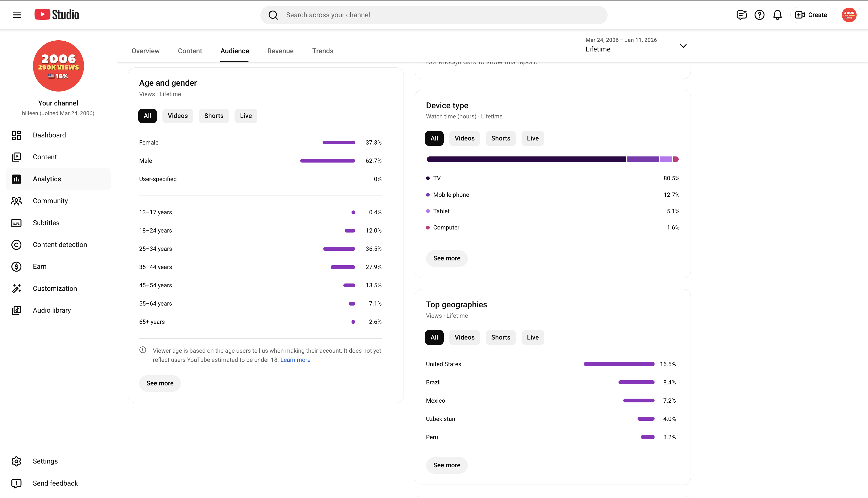Click See more under Top geographies
Image resolution: width=868 pixels, height=498 pixels.
(447, 465)
